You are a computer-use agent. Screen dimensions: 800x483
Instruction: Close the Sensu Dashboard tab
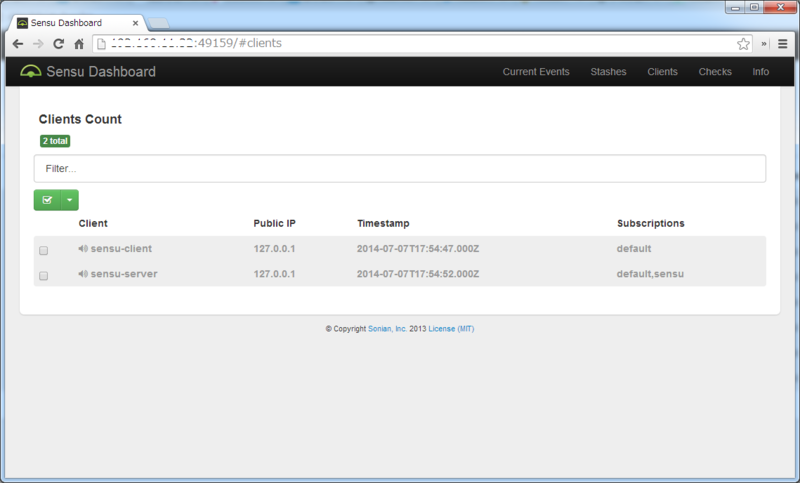(x=135, y=23)
